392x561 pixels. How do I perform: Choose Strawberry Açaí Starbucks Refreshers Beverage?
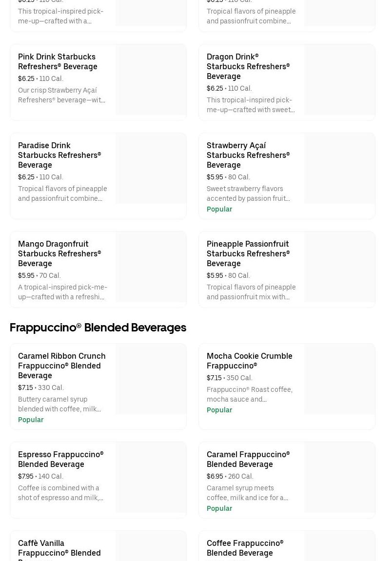(x=248, y=155)
